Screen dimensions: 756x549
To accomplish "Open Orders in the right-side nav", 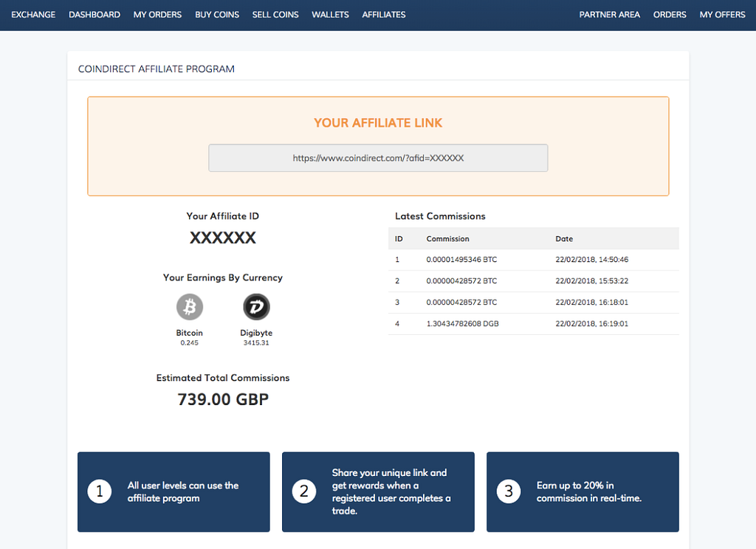I will tap(670, 15).
